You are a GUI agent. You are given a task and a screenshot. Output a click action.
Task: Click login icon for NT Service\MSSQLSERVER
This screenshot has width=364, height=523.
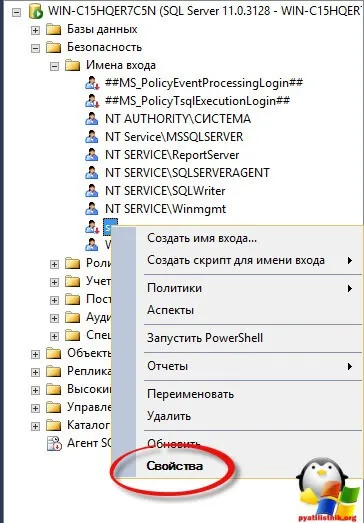(x=91, y=137)
